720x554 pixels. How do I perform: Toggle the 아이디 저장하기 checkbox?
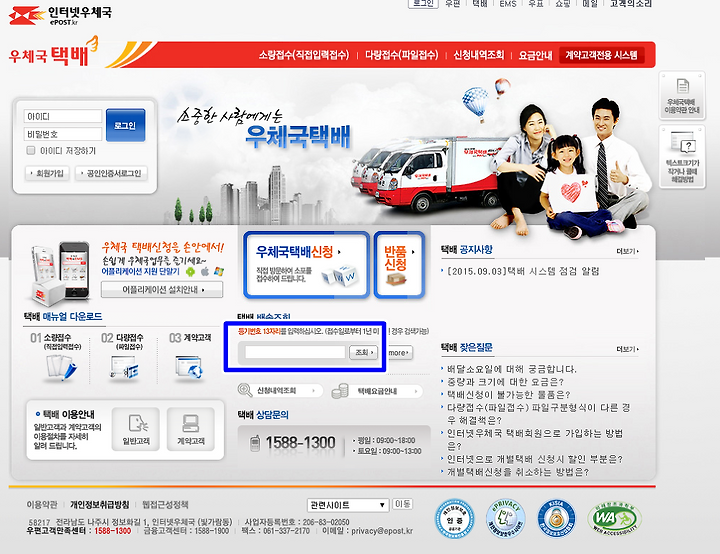tap(31, 150)
